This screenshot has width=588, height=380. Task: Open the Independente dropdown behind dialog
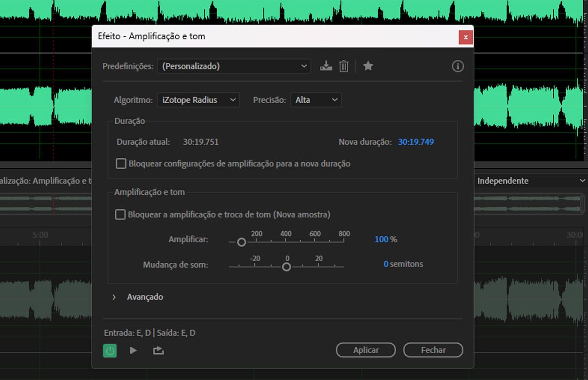click(531, 180)
